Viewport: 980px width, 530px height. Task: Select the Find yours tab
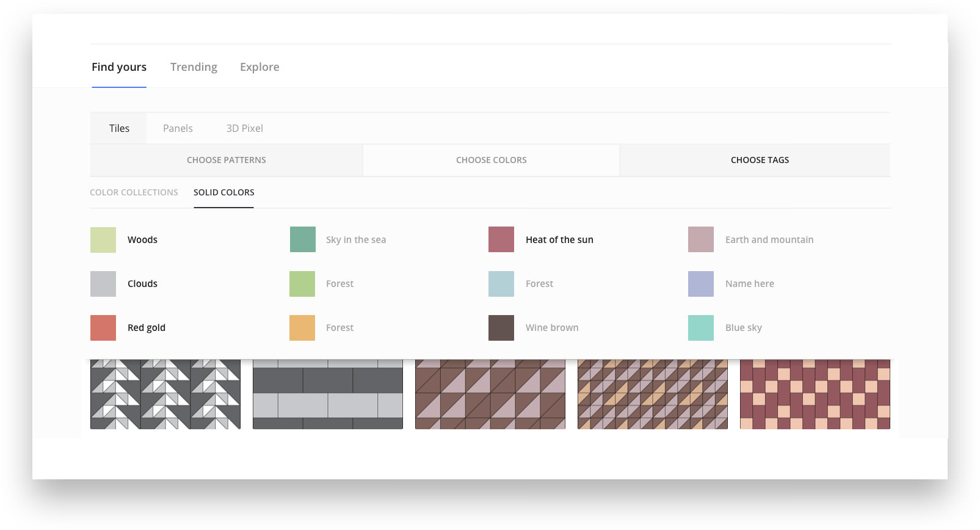119,67
